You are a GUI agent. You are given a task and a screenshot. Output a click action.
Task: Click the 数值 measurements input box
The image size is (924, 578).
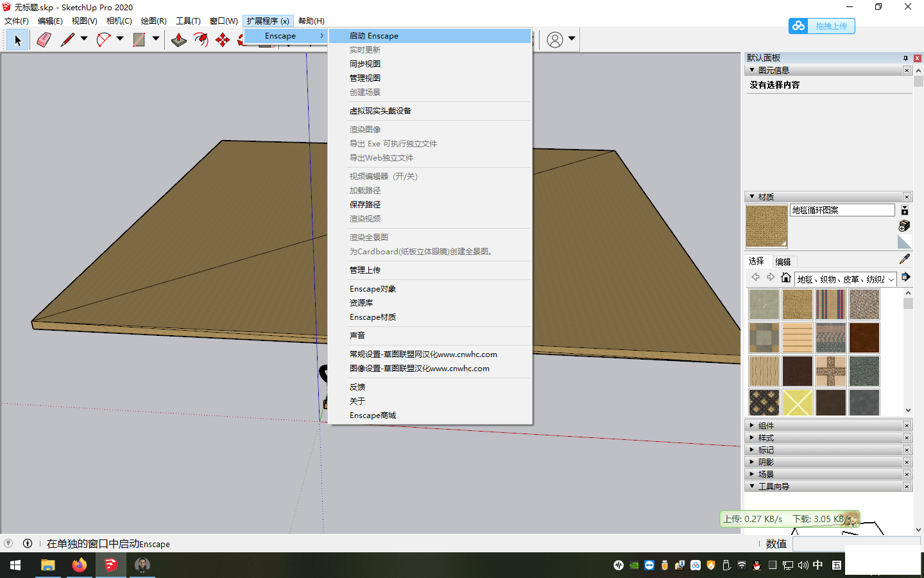click(x=857, y=543)
